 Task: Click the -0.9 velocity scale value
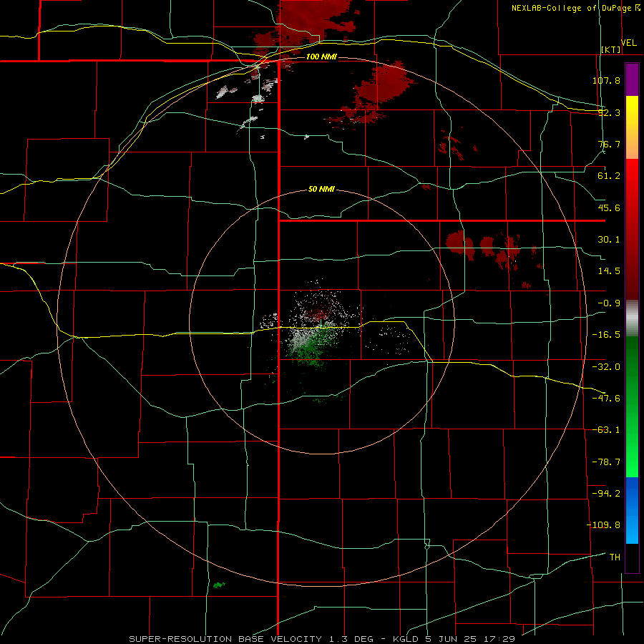click(609, 303)
